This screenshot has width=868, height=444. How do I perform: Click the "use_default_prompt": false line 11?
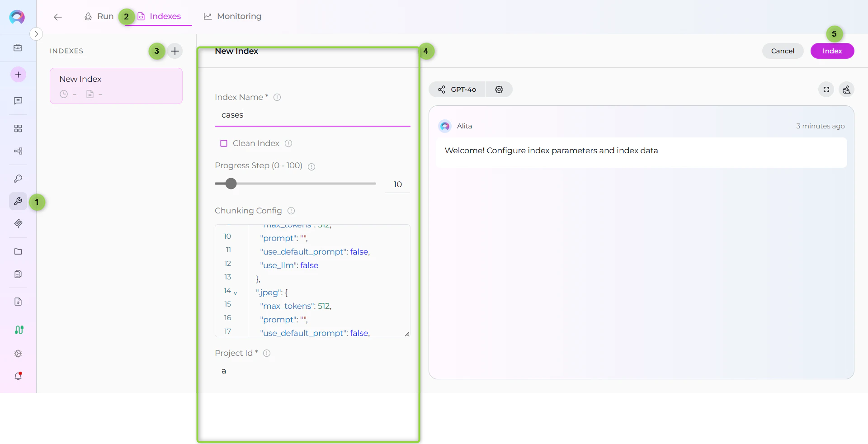tap(315, 252)
